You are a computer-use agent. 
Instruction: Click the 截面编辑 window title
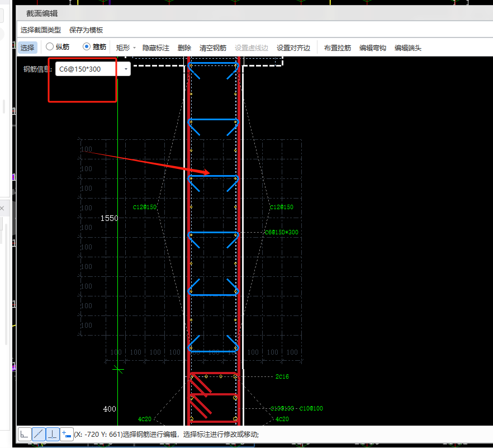[x=42, y=13]
